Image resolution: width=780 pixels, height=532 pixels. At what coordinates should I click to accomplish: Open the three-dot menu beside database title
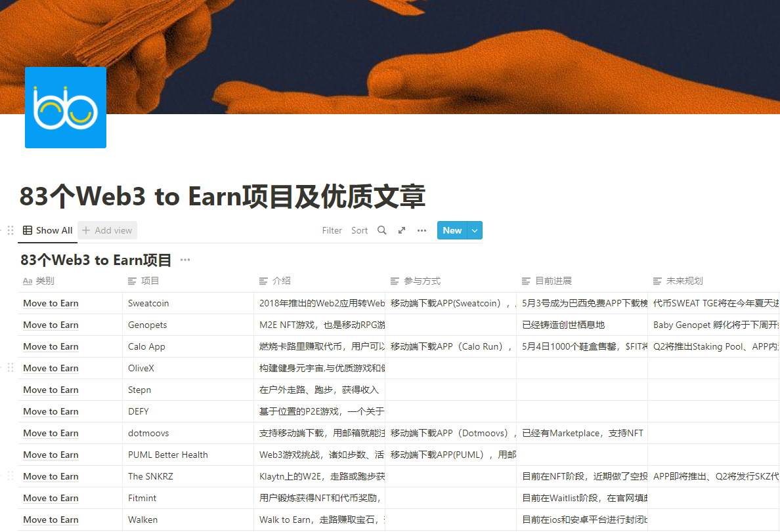click(x=185, y=260)
